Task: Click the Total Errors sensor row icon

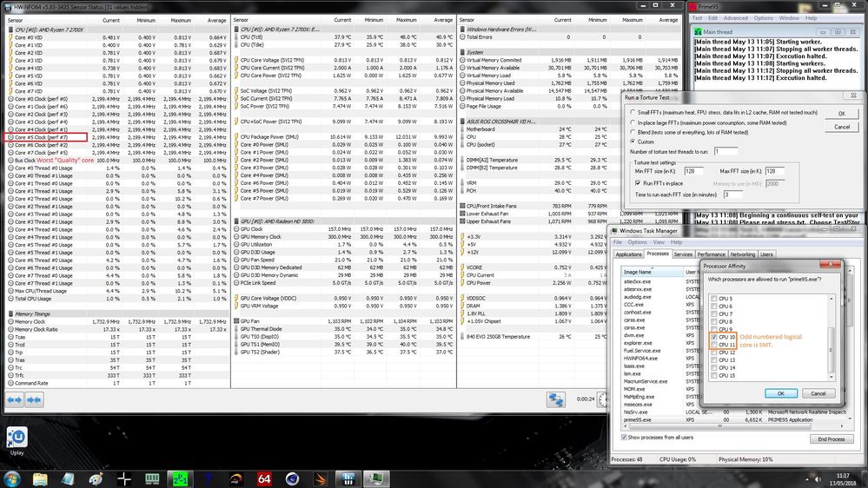Action: (463, 37)
